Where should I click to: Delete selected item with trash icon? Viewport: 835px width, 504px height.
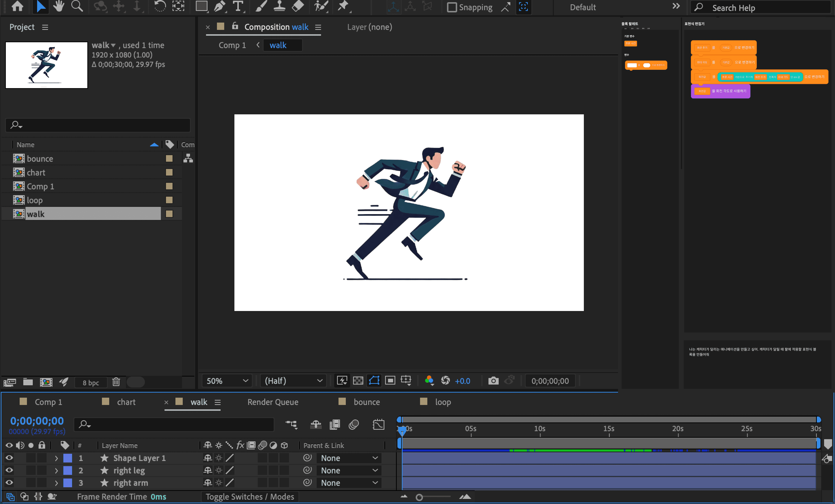[116, 382]
